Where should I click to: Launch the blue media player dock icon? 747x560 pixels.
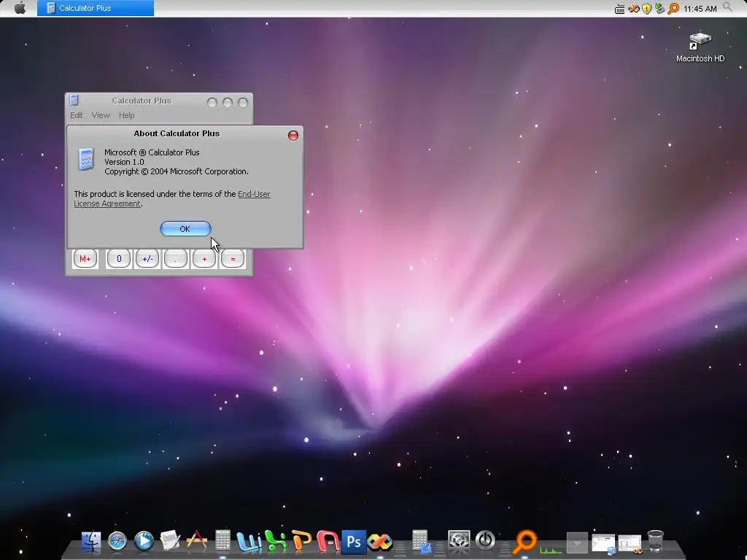(144, 542)
